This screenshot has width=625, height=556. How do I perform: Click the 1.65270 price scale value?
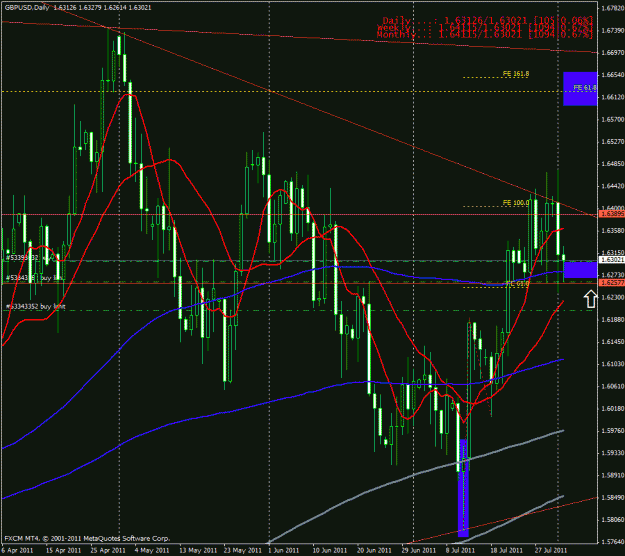[x=612, y=141]
